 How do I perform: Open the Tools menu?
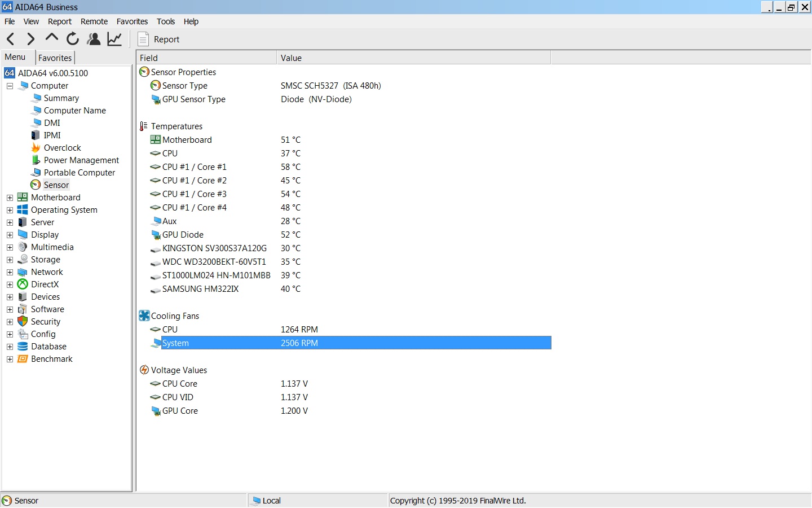click(x=166, y=21)
